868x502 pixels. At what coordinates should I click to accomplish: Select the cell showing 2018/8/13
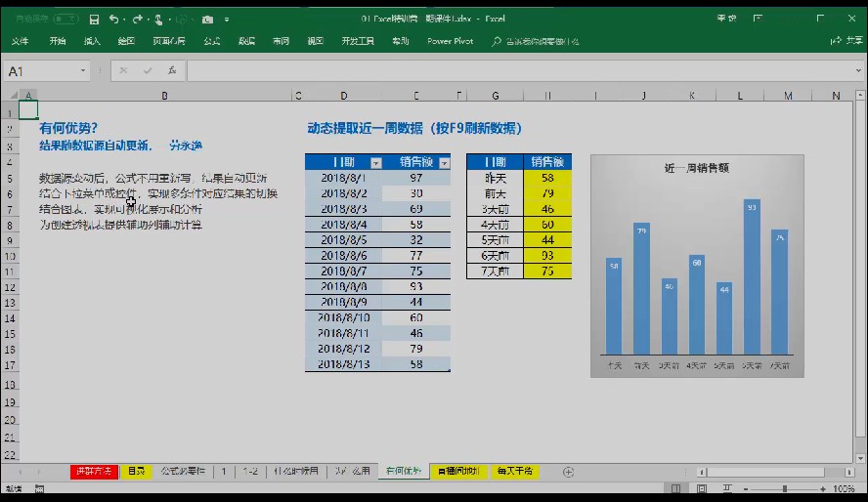tap(343, 363)
